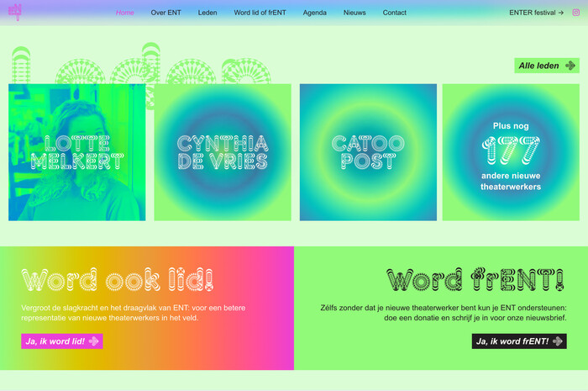Open Catoo Post member card
The image size is (588, 391).
(368, 152)
